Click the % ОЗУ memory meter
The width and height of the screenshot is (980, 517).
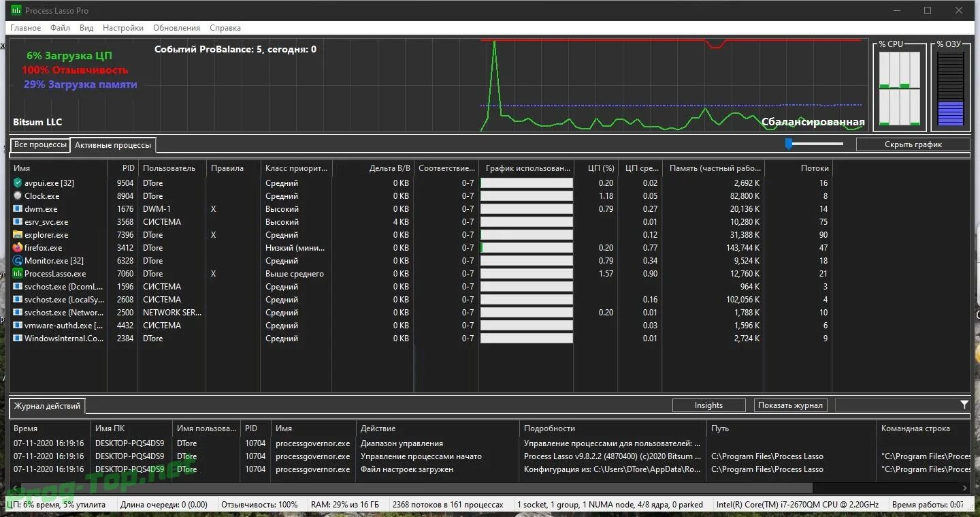951,89
